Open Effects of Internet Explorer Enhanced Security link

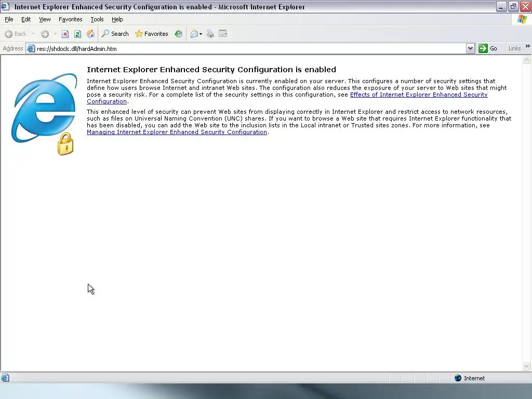tap(419, 95)
